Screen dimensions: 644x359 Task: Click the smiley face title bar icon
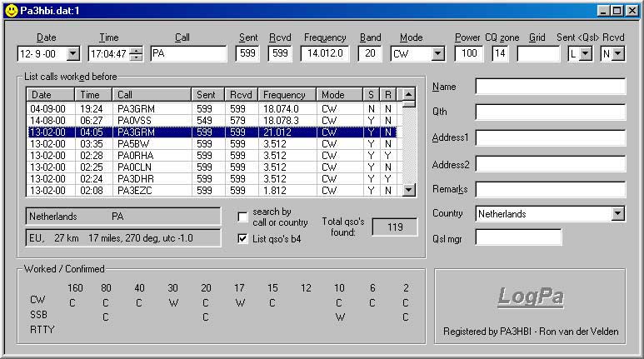12,11
